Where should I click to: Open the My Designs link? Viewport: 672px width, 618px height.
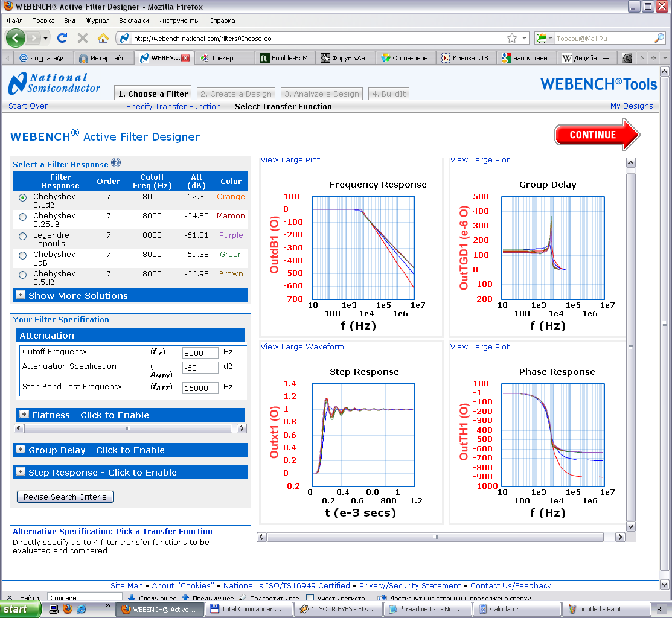coord(632,106)
